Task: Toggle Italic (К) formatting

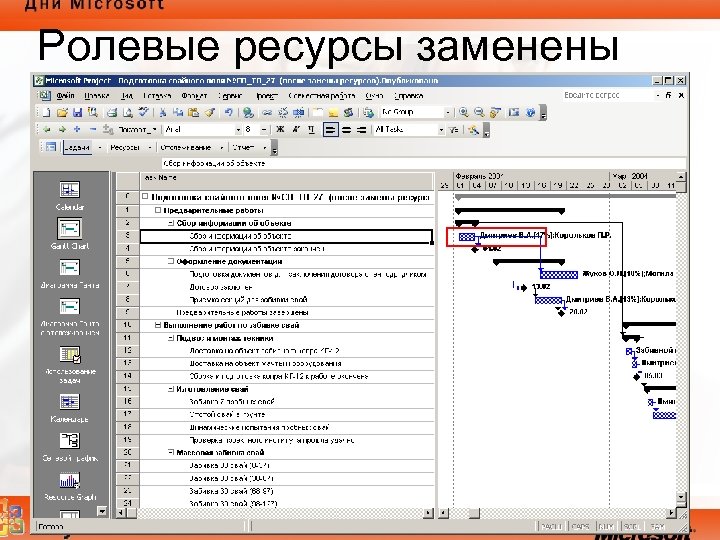Action: pos(296,130)
